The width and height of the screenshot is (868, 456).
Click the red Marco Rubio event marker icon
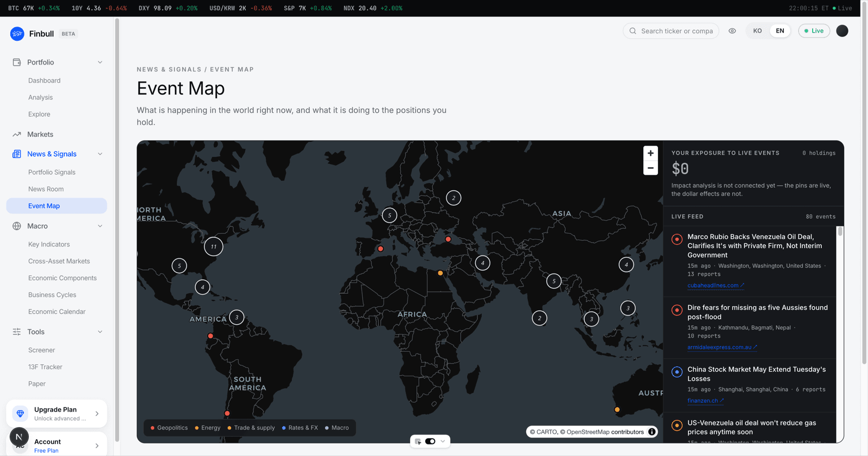pyautogui.click(x=677, y=239)
